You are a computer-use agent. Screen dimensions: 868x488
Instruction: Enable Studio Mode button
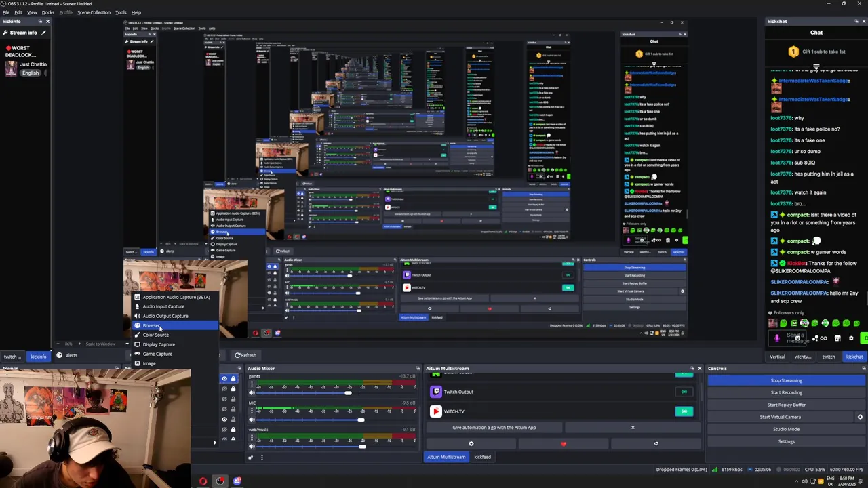[786, 429]
